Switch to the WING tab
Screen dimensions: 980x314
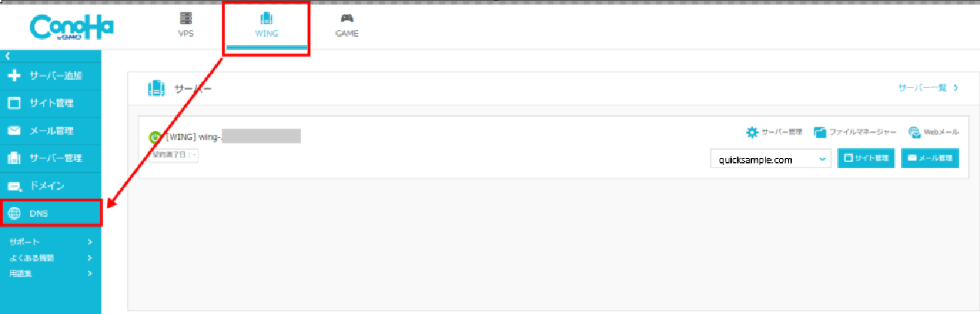click(x=265, y=25)
